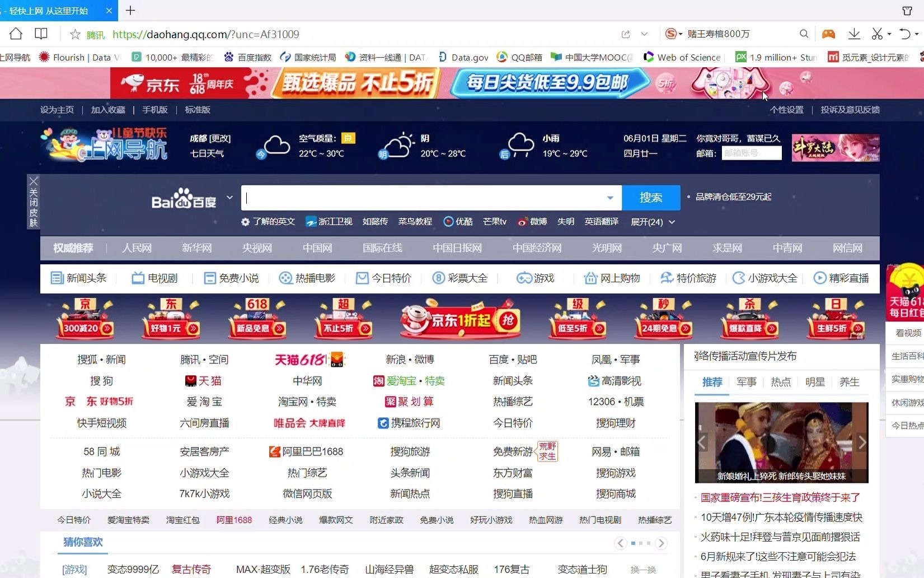Click the wedding news thumbnail
Viewport: 924px width, 578px height.
[782, 442]
